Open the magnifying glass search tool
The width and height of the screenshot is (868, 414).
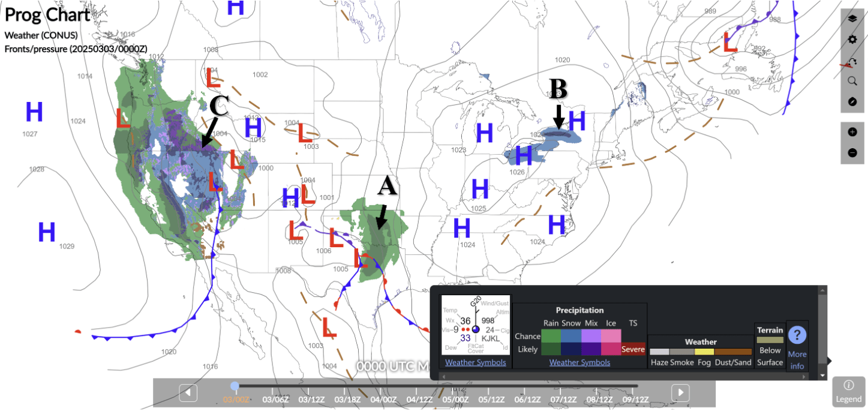coord(852,81)
